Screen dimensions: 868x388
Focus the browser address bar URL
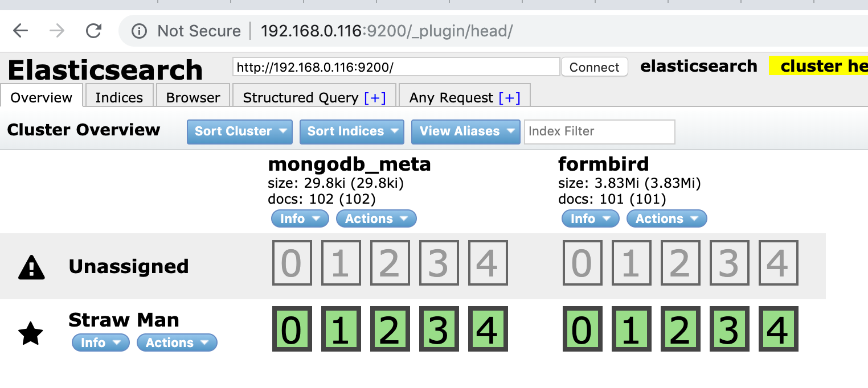[387, 31]
